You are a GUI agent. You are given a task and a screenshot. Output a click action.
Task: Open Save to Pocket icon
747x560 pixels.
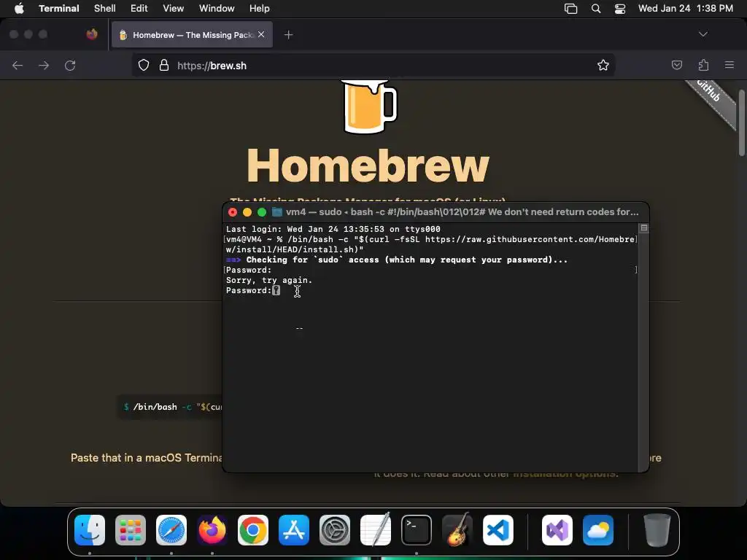point(676,65)
